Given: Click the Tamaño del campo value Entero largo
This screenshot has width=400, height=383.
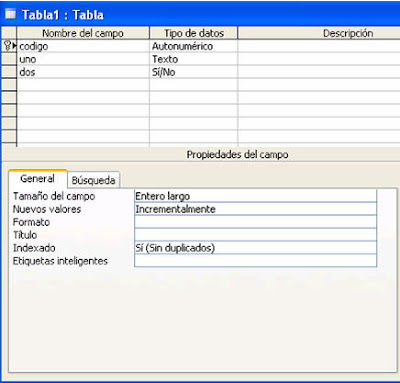Looking at the screenshot, I should [255, 196].
